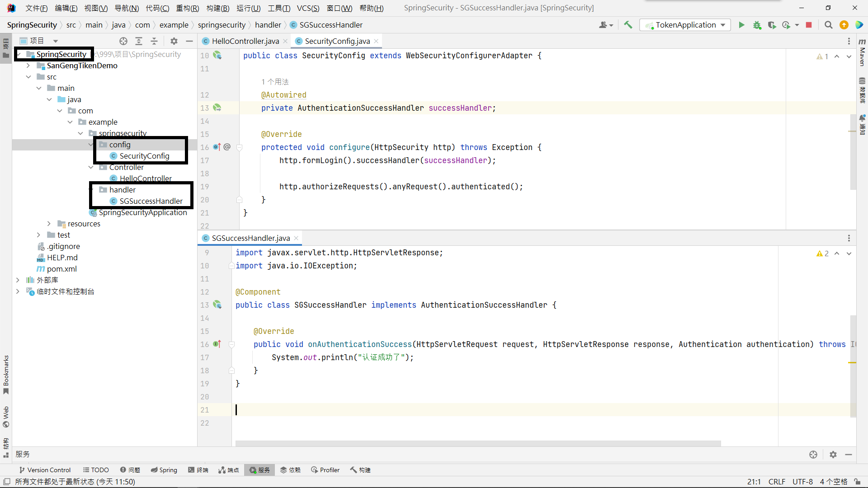Toggle the Bookmarks side tool window
Image resolution: width=868 pixels, height=488 pixels.
(6, 374)
